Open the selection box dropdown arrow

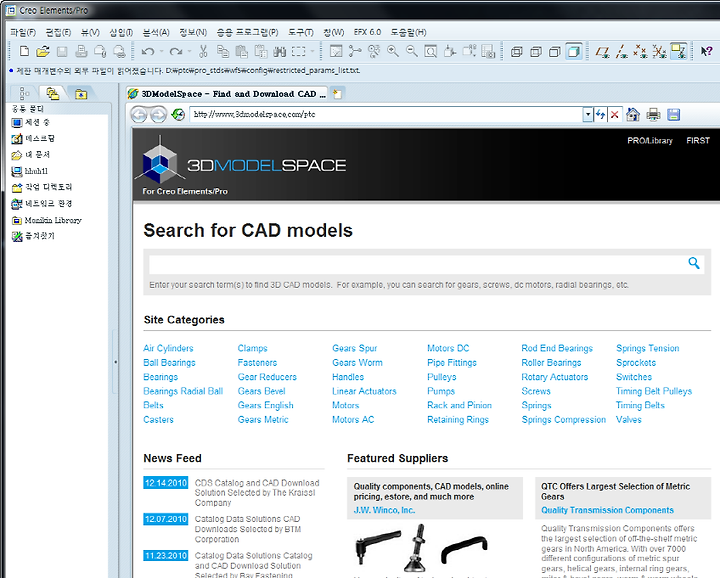coord(313,51)
